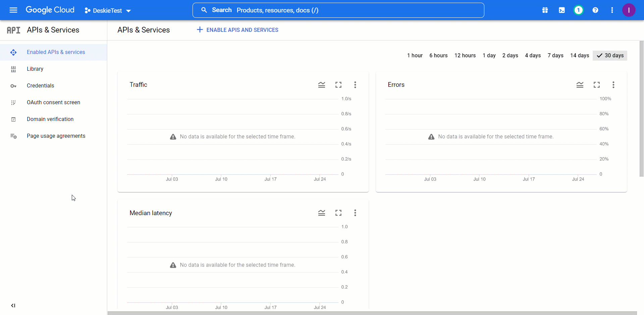This screenshot has width=644, height=315.
Task: Toggle legend on the Traffic chart
Action: click(322, 85)
